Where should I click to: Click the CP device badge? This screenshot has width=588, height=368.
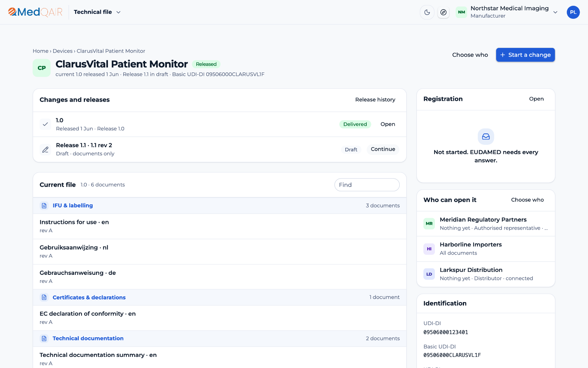(42, 68)
